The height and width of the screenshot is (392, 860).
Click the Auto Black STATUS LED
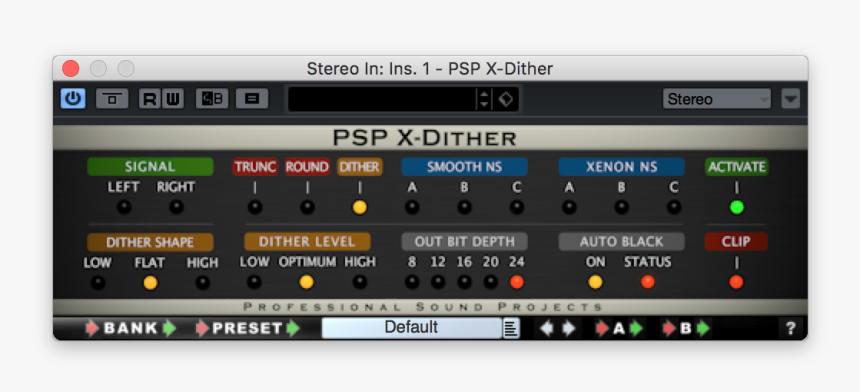click(x=648, y=282)
